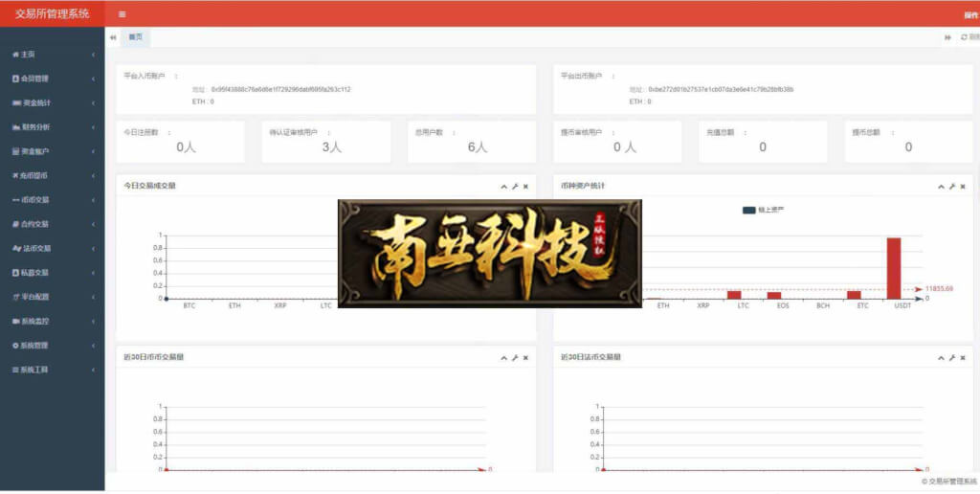Click the 今日注册数 count 0人
Screen dimensions: 980x494
[187, 146]
